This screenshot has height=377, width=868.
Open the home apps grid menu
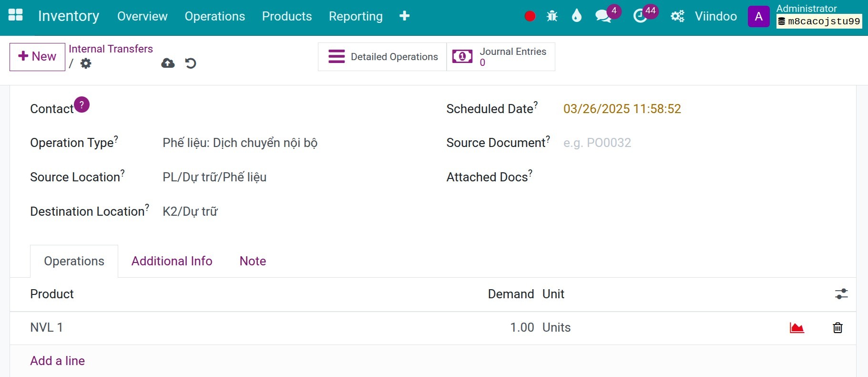(15, 15)
